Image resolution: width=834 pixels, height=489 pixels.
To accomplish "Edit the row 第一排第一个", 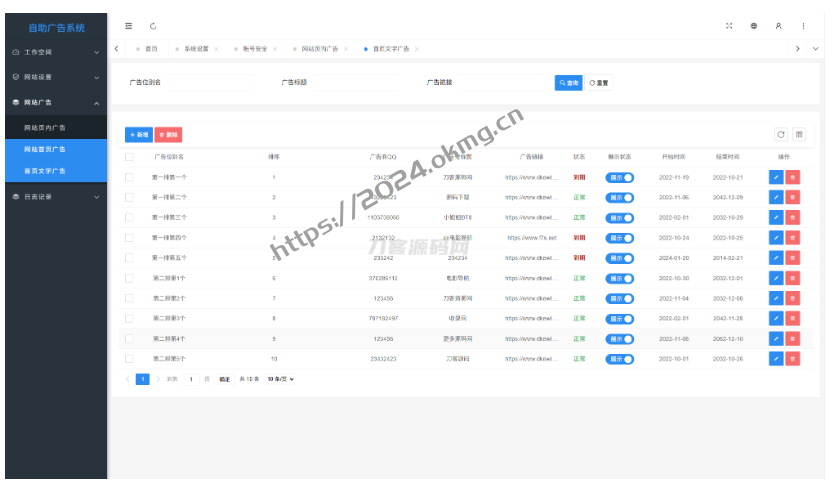I will (776, 177).
